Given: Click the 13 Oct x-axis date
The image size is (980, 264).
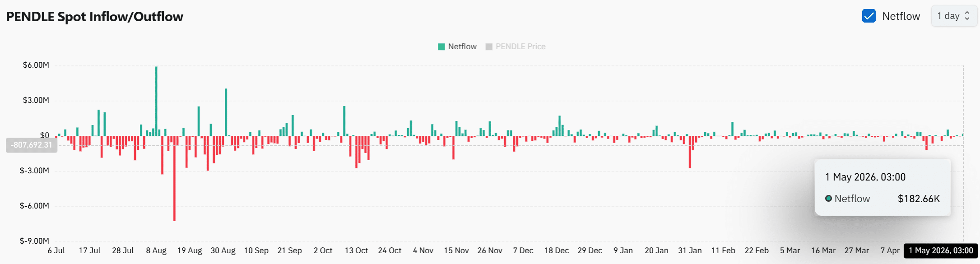Looking at the screenshot, I should click(x=356, y=250).
